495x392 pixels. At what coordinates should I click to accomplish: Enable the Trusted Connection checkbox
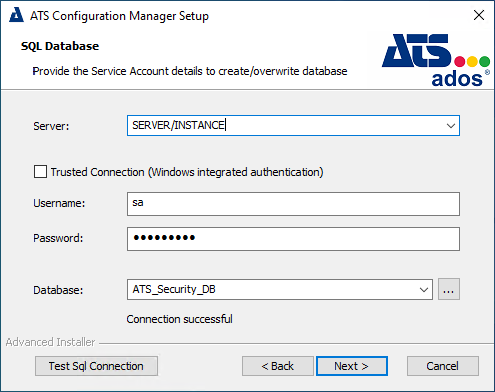40,172
